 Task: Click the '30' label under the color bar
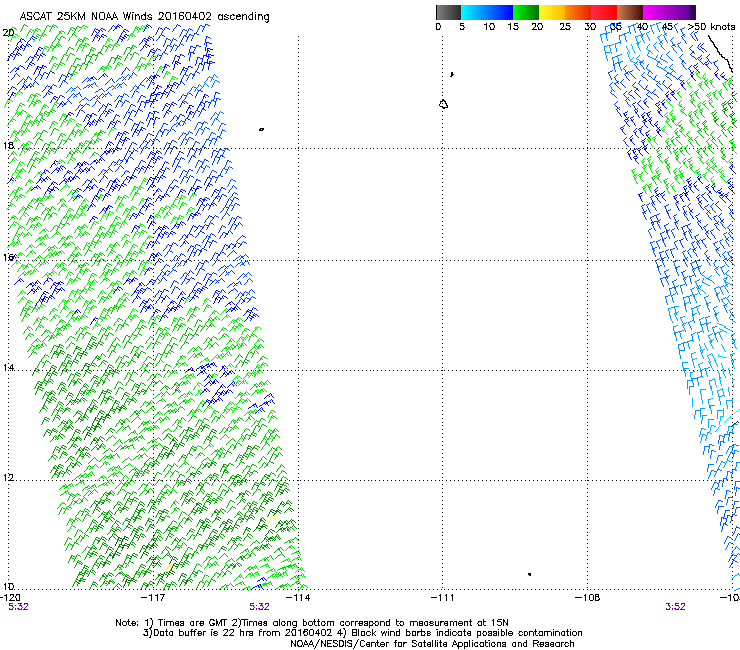(x=590, y=26)
